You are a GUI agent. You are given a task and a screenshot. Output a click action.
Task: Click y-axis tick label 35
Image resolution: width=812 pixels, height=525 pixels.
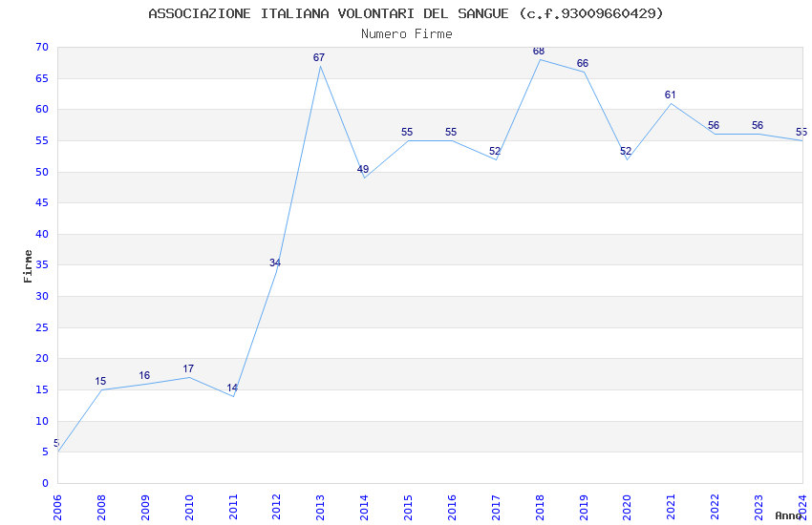42,264
